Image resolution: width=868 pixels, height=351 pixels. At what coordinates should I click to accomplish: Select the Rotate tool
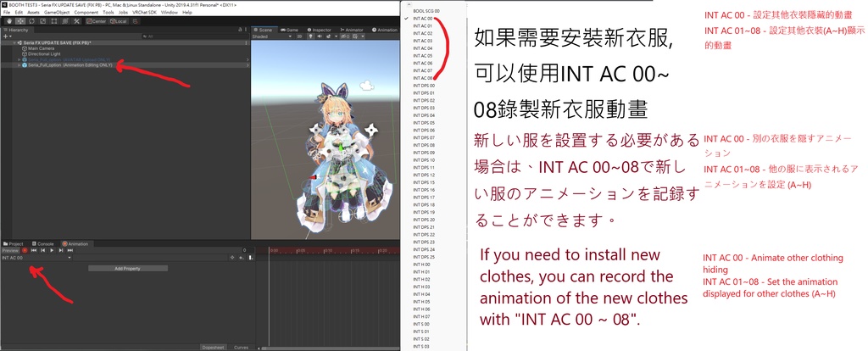(x=31, y=21)
